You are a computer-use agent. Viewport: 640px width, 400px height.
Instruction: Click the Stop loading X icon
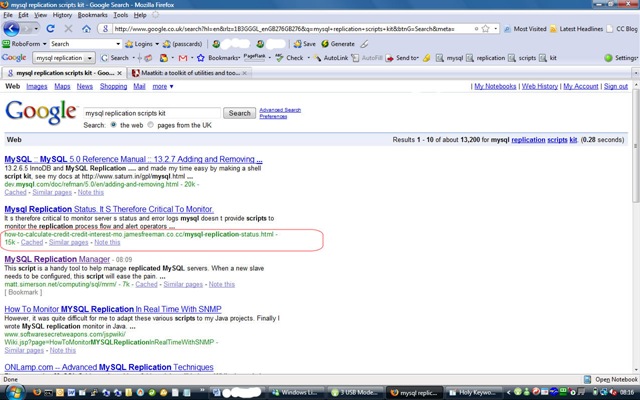click(68, 29)
